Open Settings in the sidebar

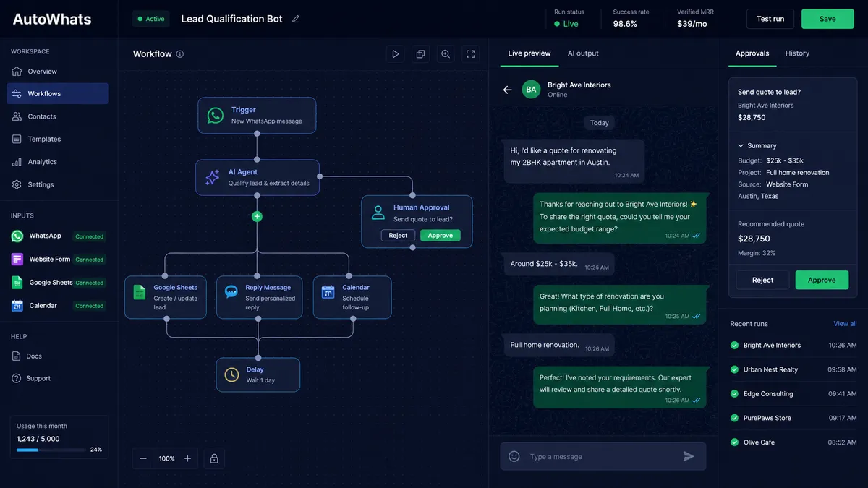coord(58,184)
